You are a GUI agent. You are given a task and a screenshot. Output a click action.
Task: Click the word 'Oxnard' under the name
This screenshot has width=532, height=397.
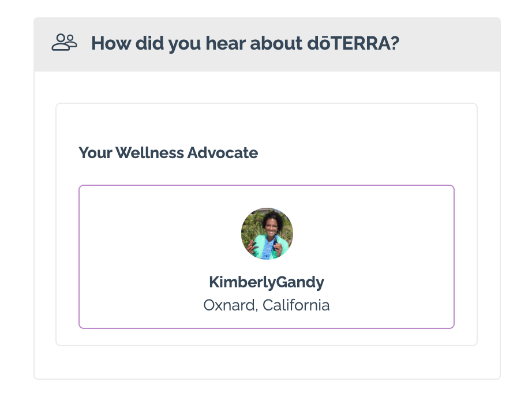[229, 305]
